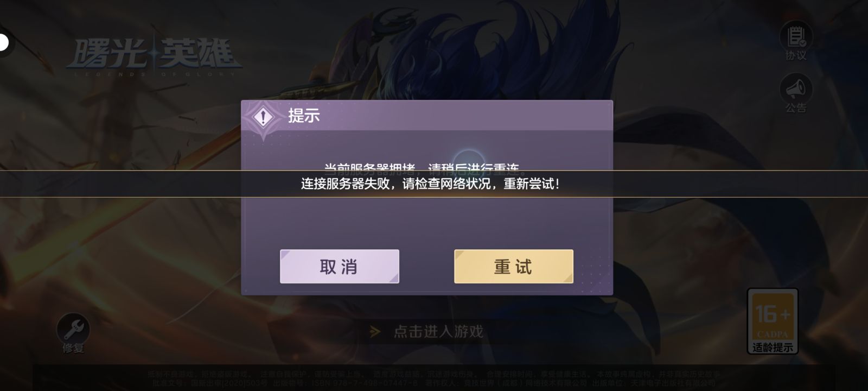Tap the 协议 text label
Image resolution: width=868 pixels, height=391 pixels.
click(796, 56)
